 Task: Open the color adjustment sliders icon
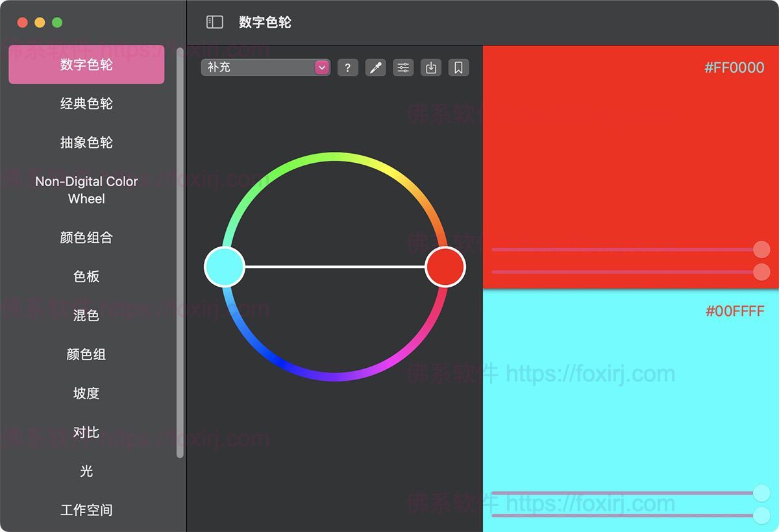tap(403, 67)
